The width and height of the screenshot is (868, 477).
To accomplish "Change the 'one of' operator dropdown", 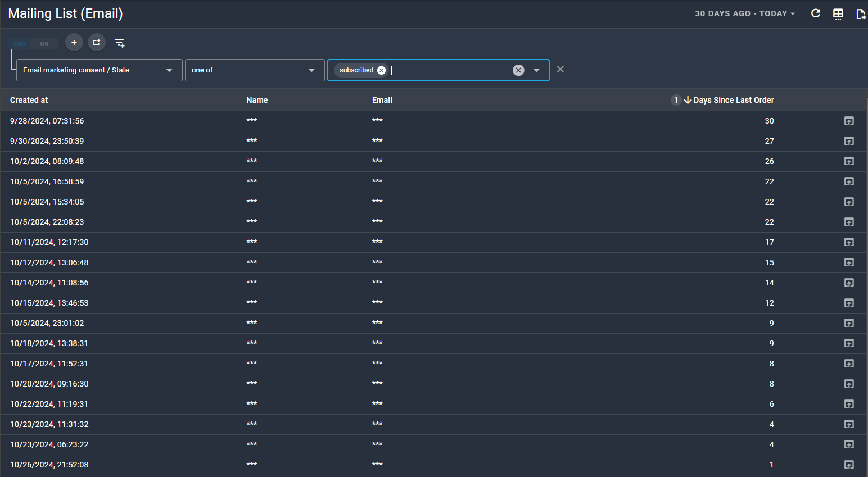I will click(x=255, y=70).
